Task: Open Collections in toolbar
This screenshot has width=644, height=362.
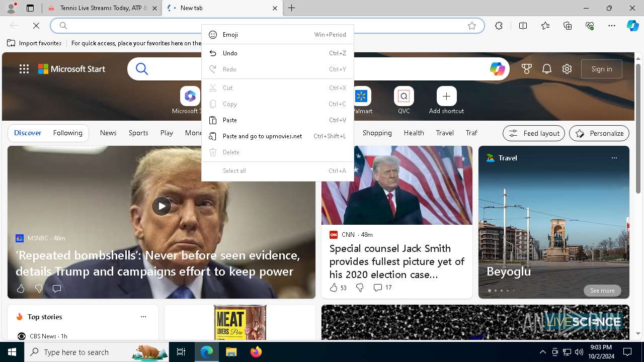Action: coord(568,26)
